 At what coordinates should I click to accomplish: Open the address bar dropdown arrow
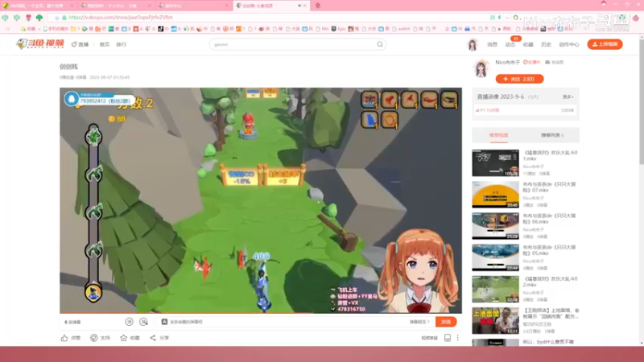tap(508, 18)
